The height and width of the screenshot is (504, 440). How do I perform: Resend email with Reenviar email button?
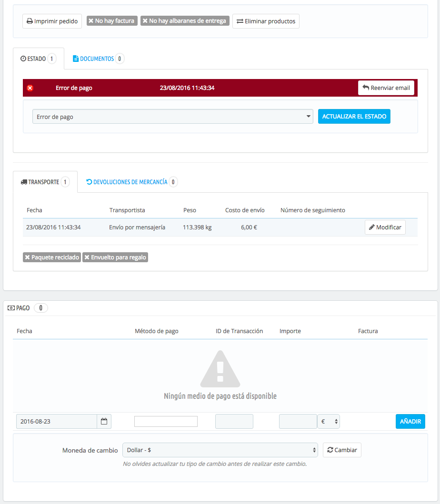[386, 88]
